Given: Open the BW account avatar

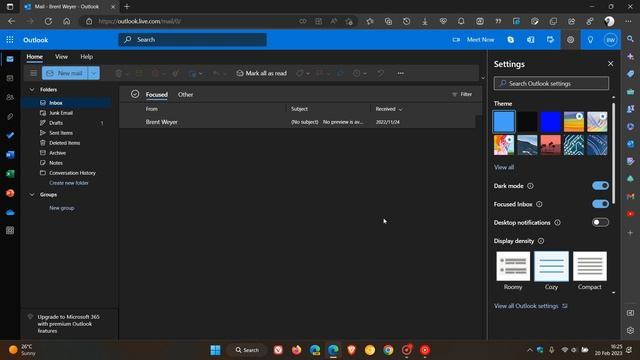Looking at the screenshot, I should click(611, 40).
